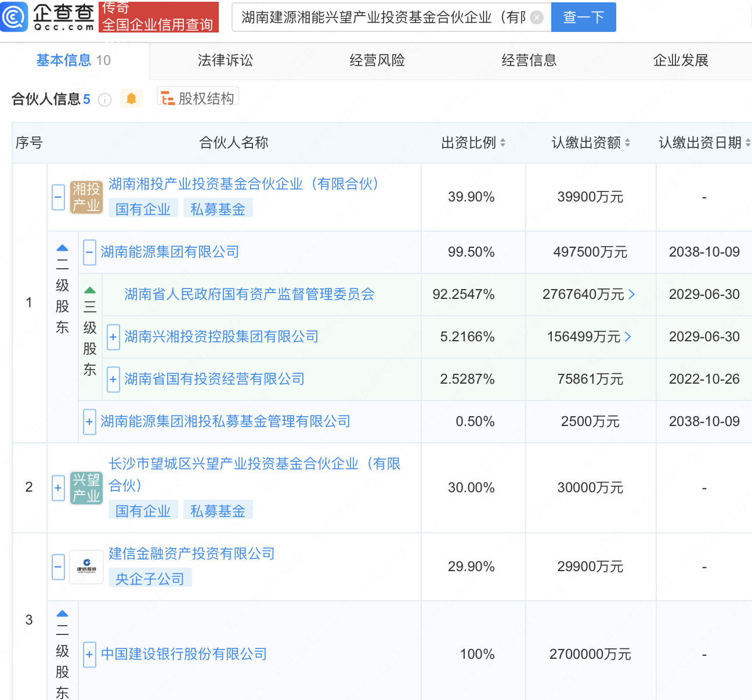Click the 兴望产业 company logo
752x700 pixels.
tap(86, 488)
